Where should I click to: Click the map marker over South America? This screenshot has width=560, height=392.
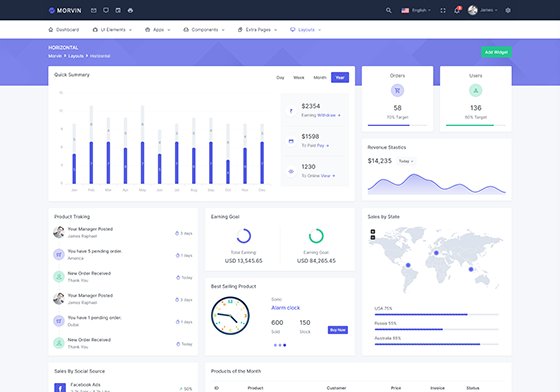point(408,265)
